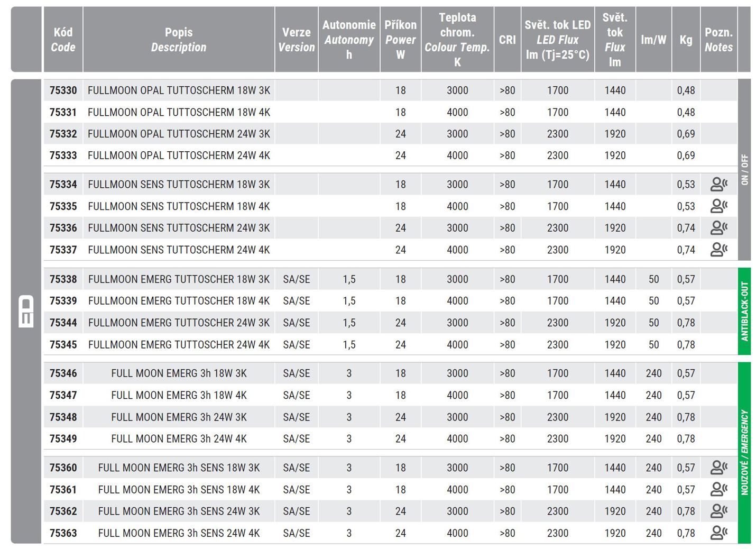The width and height of the screenshot is (756, 549).
Task: Click lm/W value 50 in row 75344
Action: pos(654,323)
